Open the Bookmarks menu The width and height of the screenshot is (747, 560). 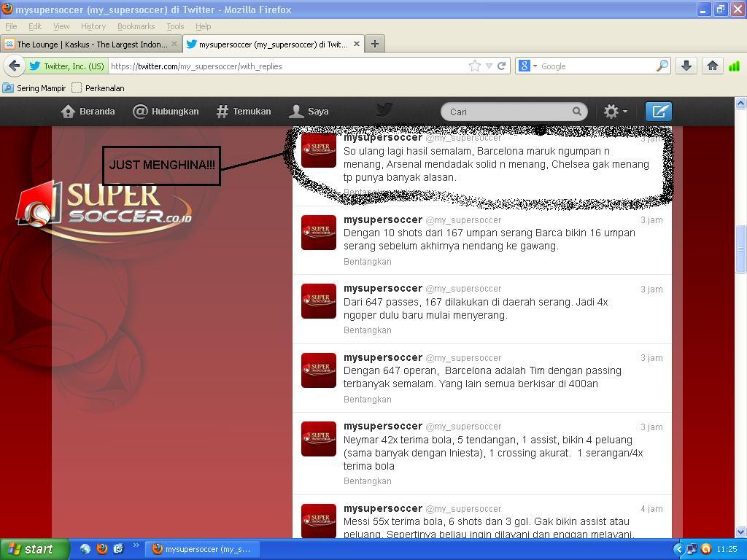tap(136, 26)
